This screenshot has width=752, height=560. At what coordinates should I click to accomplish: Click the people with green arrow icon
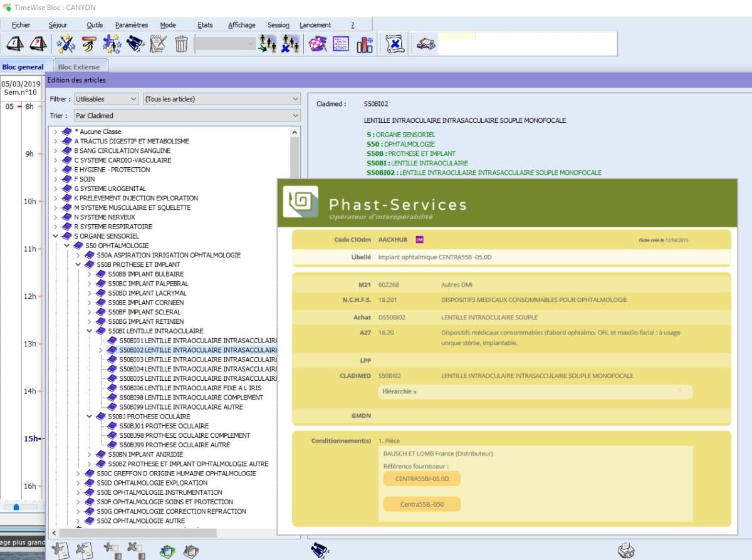(x=268, y=44)
